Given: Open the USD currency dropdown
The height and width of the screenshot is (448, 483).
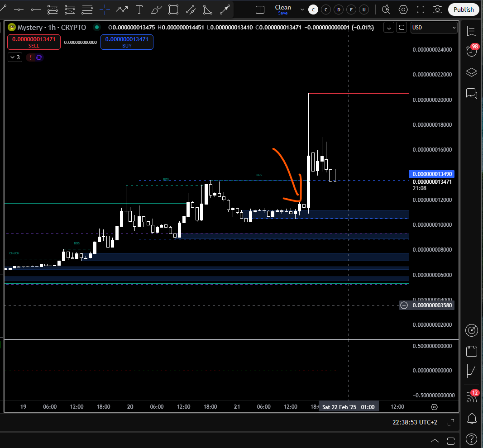Looking at the screenshot, I should 434,28.
